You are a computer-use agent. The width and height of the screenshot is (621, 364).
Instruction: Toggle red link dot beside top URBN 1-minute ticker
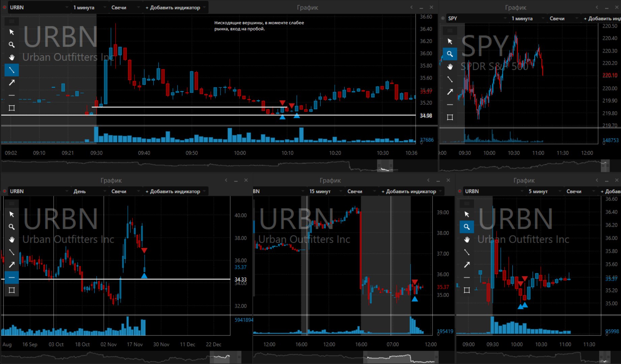coord(4,7)
